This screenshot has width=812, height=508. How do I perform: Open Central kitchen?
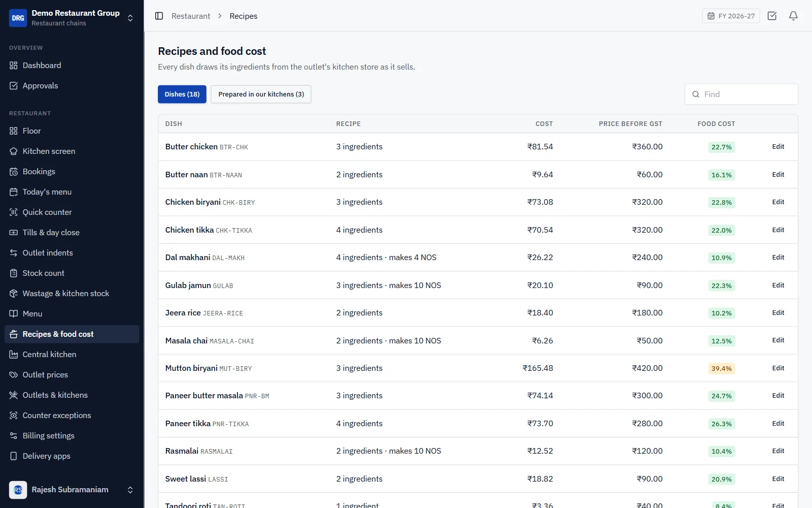72,355
